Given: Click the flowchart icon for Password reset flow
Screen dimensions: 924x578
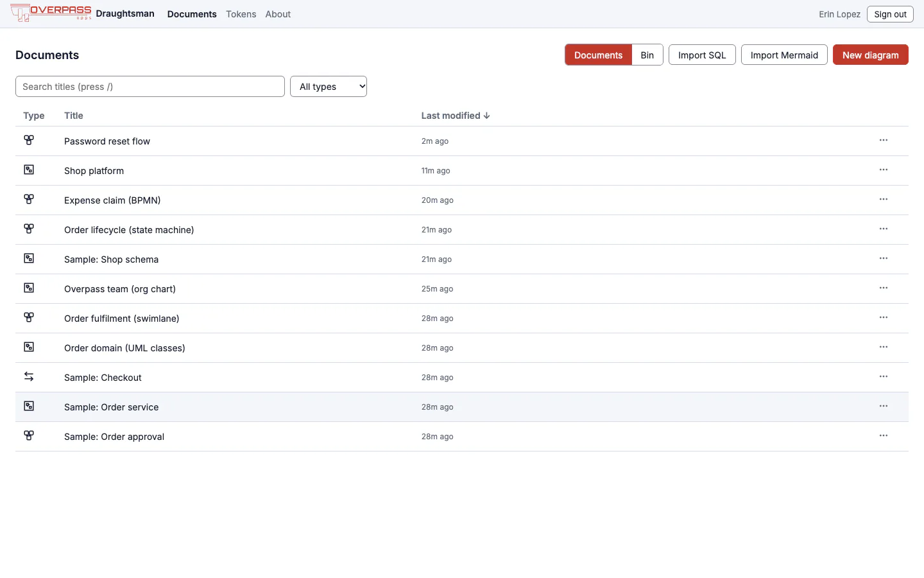Looking at the screenshot, I should tap(29, 140).
